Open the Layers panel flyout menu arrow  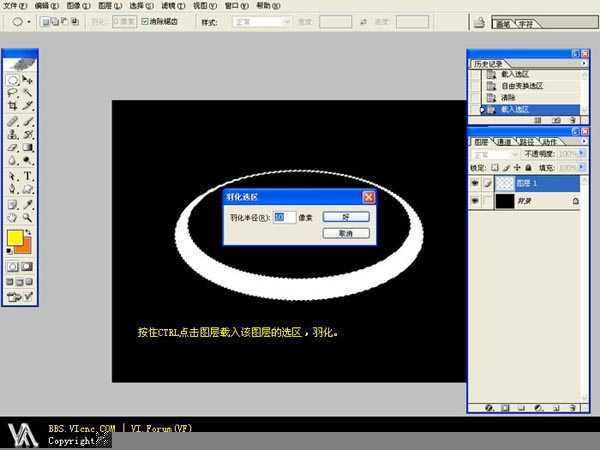tap(584, 141)
